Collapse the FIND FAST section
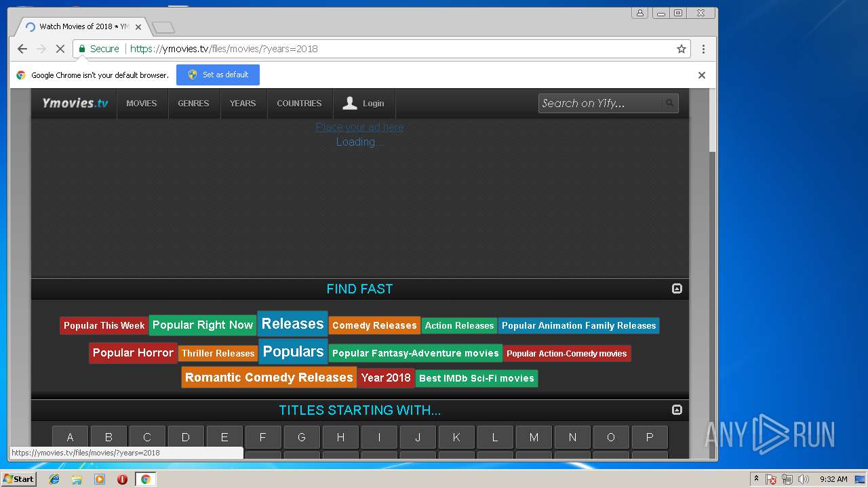 pos(677,289)
